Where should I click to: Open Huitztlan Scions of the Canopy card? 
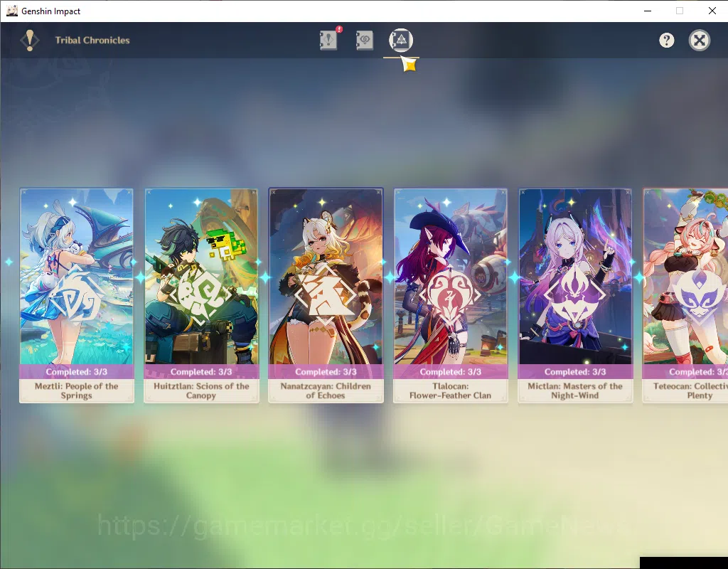point(201,295)
